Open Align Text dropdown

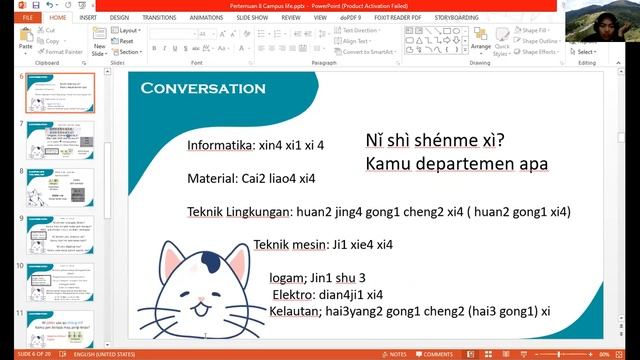tap(353, 41)
